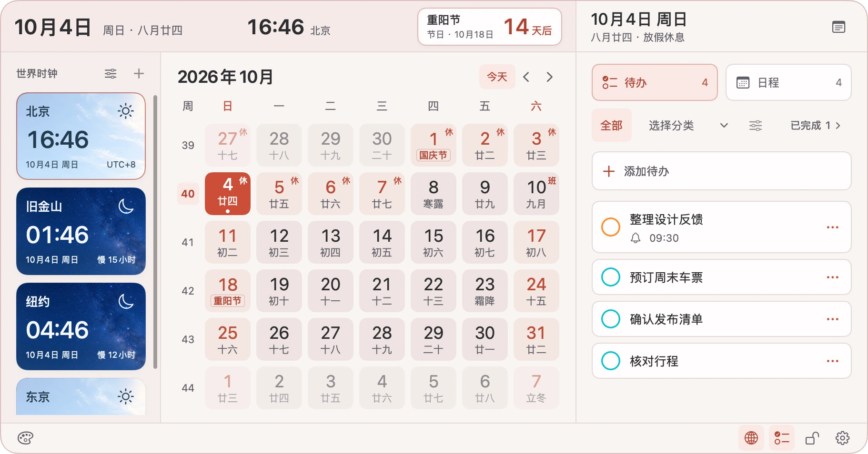Go to next month arrow
Image resolution: width=868 pixels, height=454 pixels.
point(550,77)
